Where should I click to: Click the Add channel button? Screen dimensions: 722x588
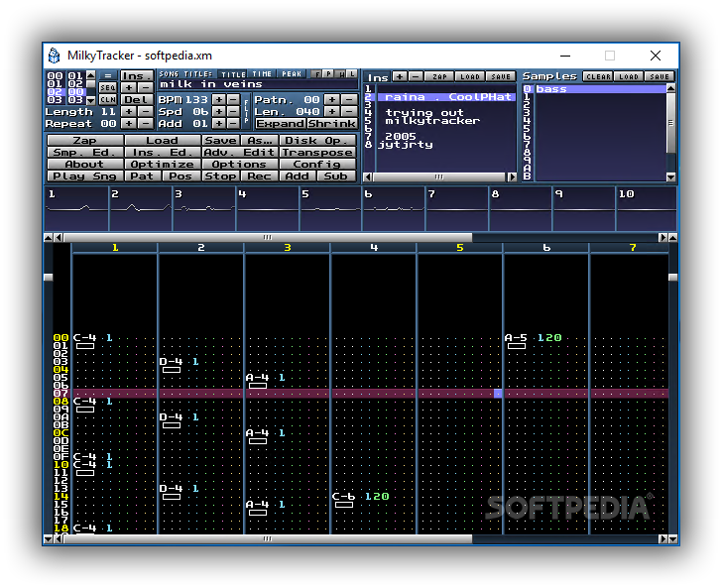tap(298, 176)
